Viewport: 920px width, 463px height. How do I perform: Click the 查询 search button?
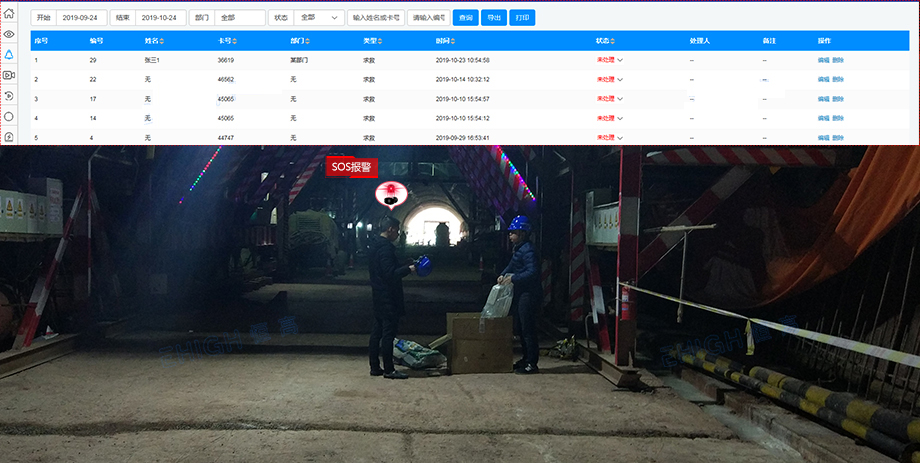click(x=465, y=18)
